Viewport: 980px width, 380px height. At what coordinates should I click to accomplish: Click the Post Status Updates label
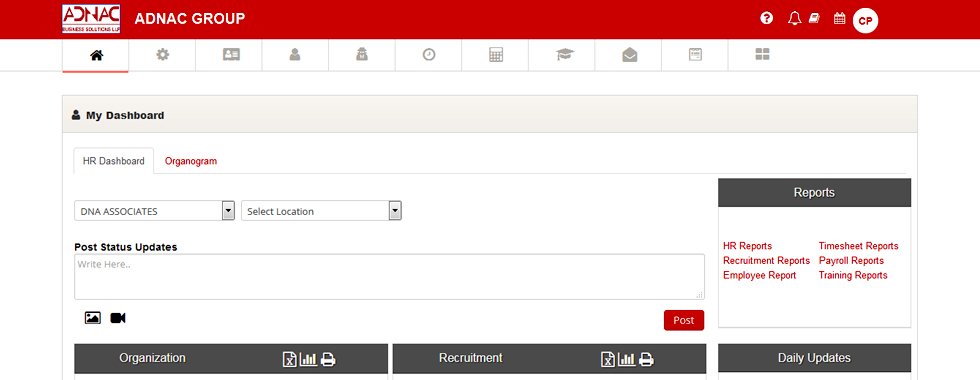126,247
